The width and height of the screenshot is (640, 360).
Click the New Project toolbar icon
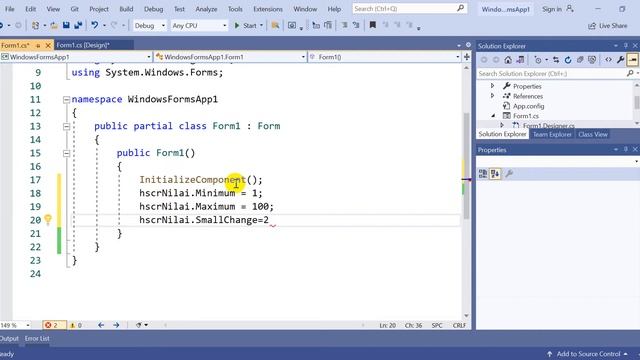tap(36, 25)
